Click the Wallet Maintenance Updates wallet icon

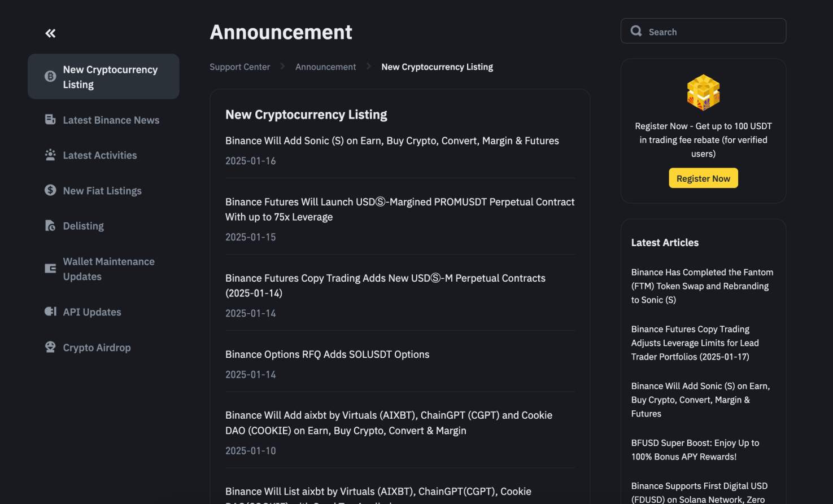click(50, 269)
